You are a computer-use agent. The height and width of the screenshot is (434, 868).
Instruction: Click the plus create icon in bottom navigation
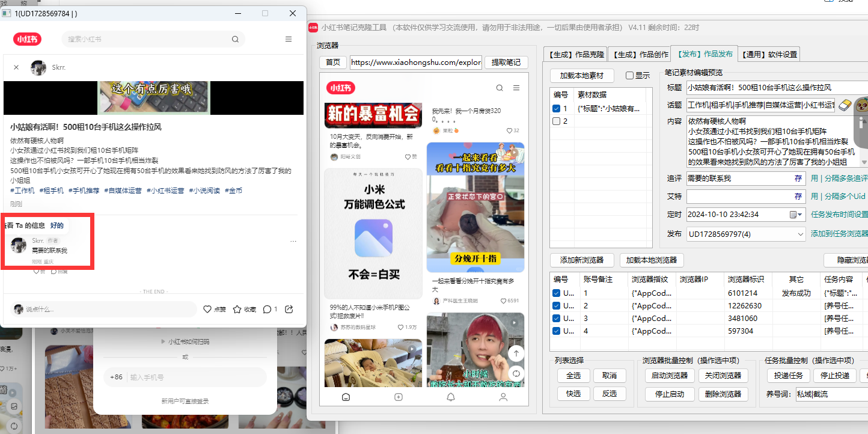click(398, 397)
